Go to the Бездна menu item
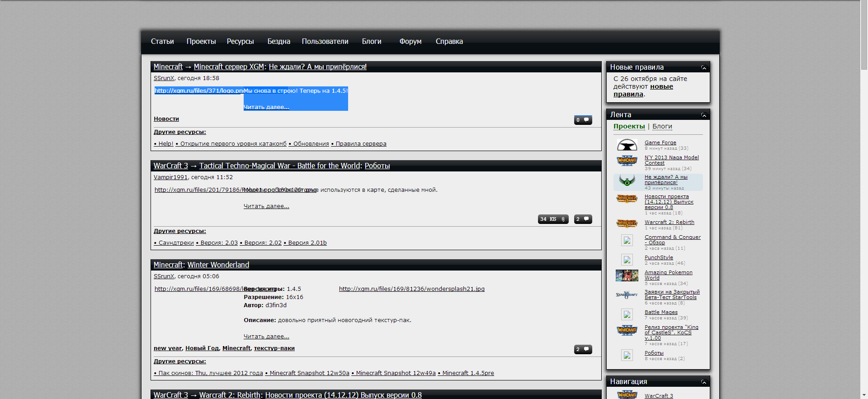 click(278, 42)
